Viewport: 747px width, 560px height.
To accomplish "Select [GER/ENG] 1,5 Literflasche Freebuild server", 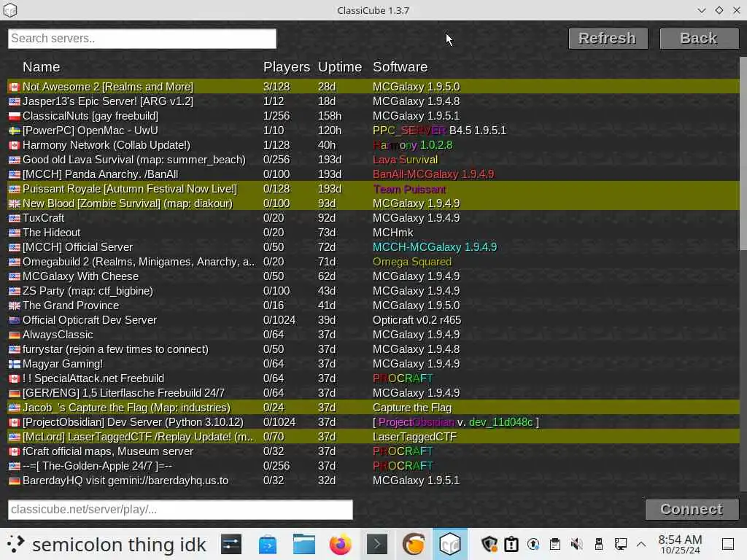I will [x=373, y=393].
